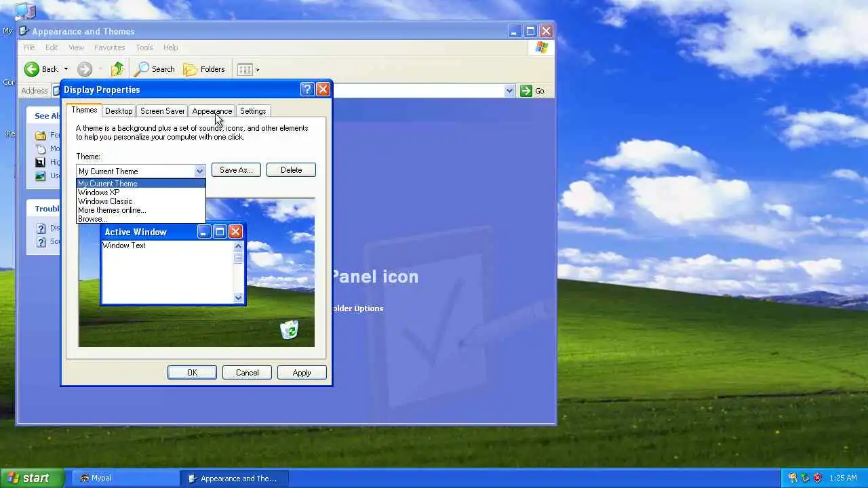Image resolution: width=868 pixels, height=488 pixels.
Task: Switch to the Themes tab
Action: tap(84, 110)
